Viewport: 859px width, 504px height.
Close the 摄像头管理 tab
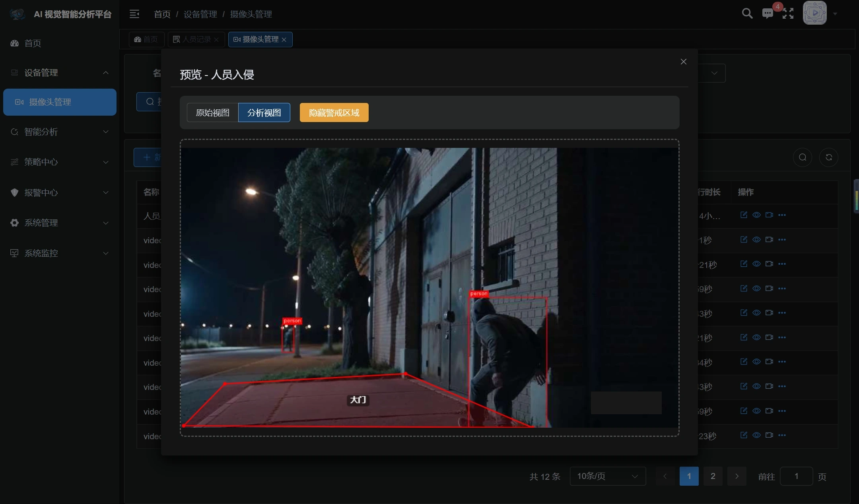tap(284, 40)
